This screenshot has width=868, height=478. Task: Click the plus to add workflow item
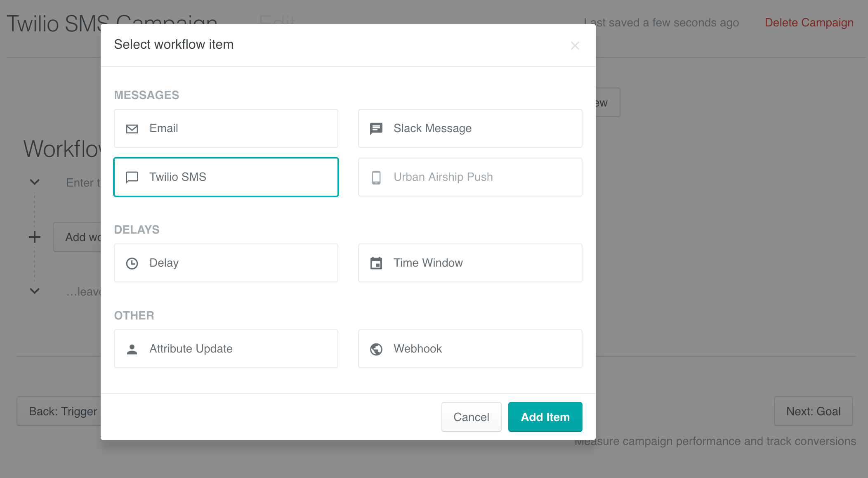pos(35,237)
